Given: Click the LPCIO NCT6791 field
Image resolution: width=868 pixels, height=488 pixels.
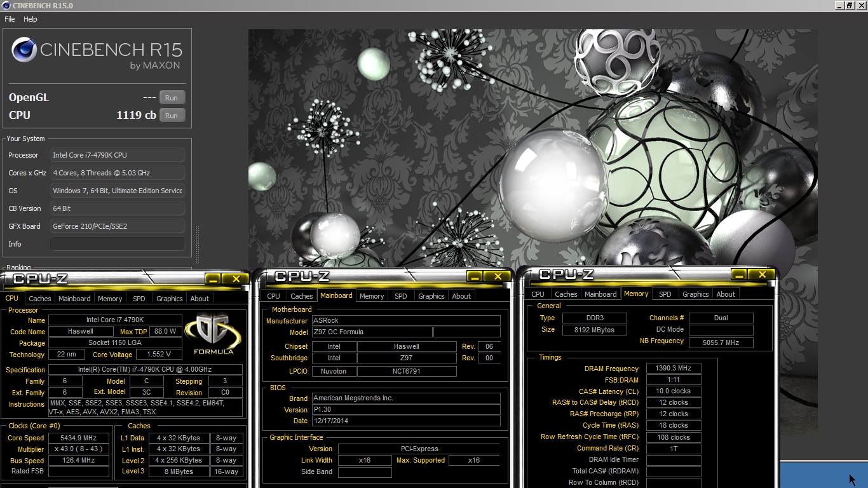Looking at the screenshot, I should (x=407, y=371).
